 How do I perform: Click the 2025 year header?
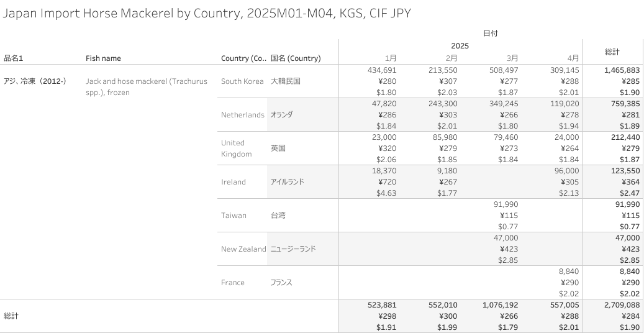coord(460,46)
